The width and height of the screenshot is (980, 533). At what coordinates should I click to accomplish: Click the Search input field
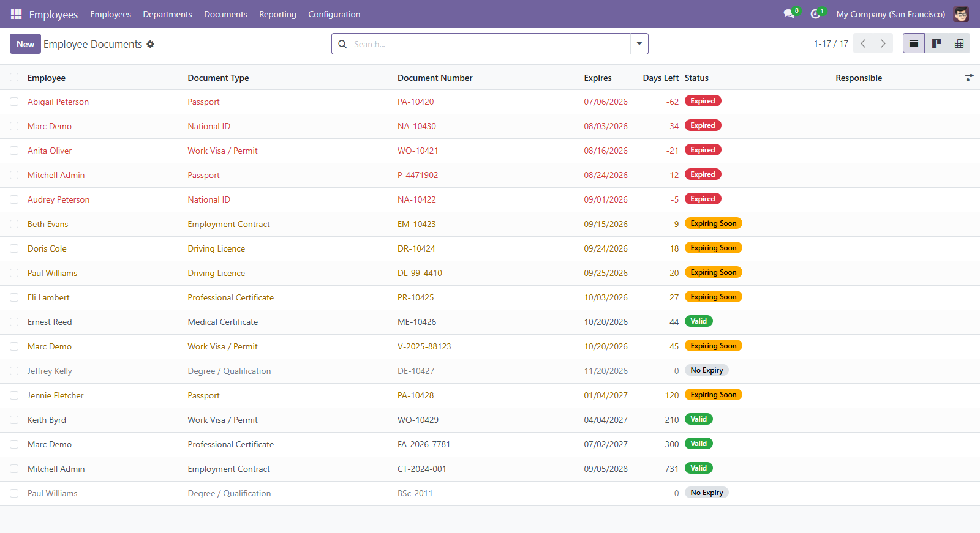pyautogui.click(x=489, y=44)
